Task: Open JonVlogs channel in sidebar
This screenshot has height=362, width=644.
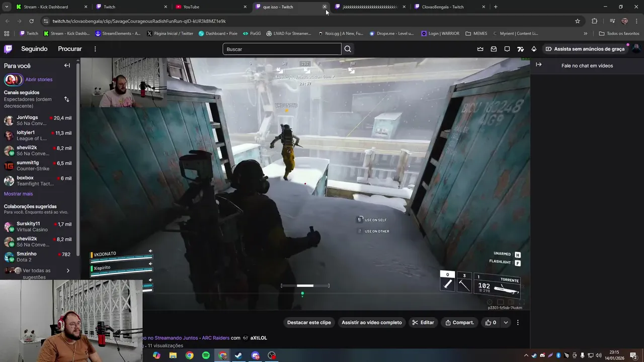Action: click(39, 120)
